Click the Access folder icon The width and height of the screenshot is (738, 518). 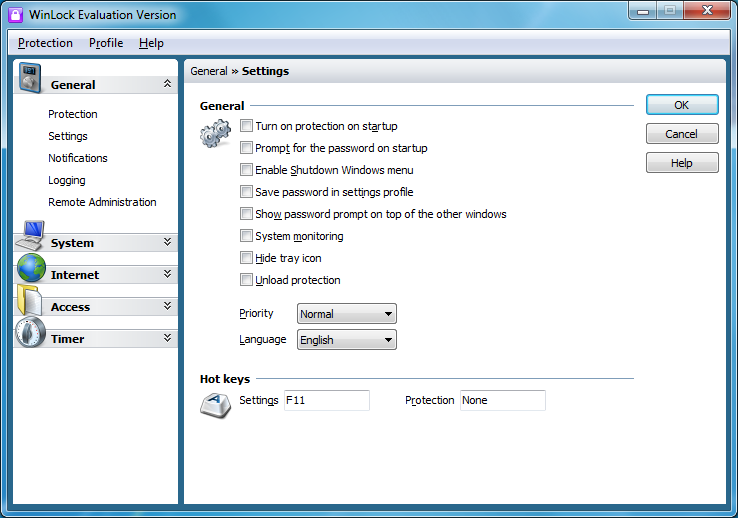30,300
